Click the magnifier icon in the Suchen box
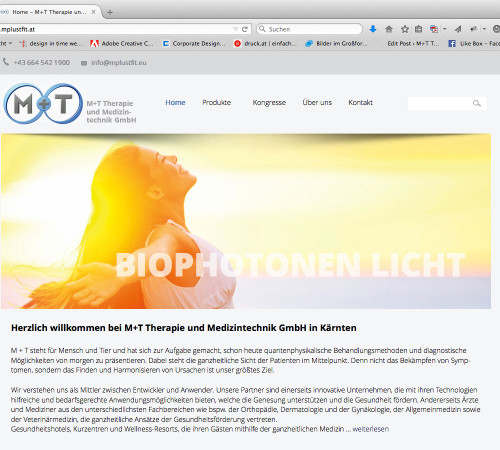 (262, 29)
